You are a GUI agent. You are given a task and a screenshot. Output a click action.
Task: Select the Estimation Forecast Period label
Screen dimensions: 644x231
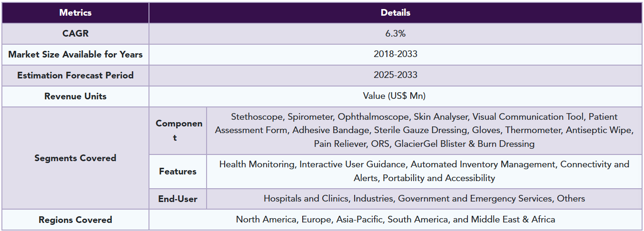[x=75, y=75]
